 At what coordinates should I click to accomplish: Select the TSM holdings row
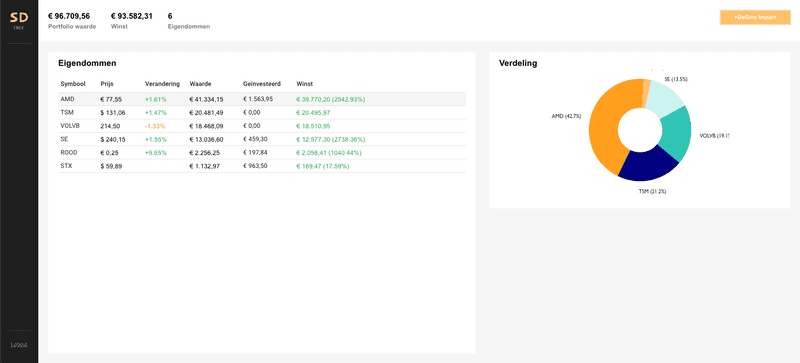(262, 112)
